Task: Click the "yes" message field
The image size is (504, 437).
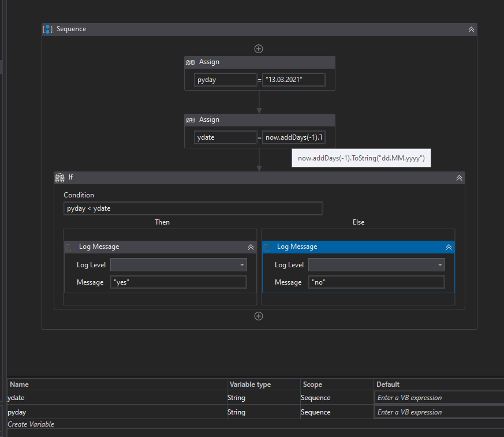Action: pyautogui.click(x=178, y=282)
